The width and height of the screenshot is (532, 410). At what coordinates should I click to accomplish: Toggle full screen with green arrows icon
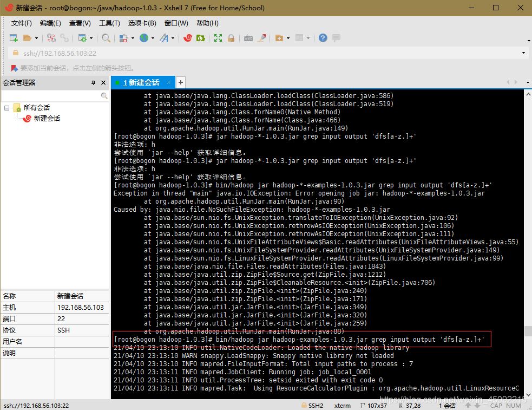[x=218, y=38]
